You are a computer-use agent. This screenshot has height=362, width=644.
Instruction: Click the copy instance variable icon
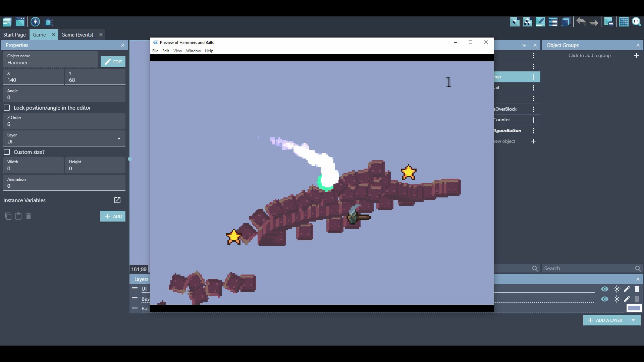(x=8, y=216)
